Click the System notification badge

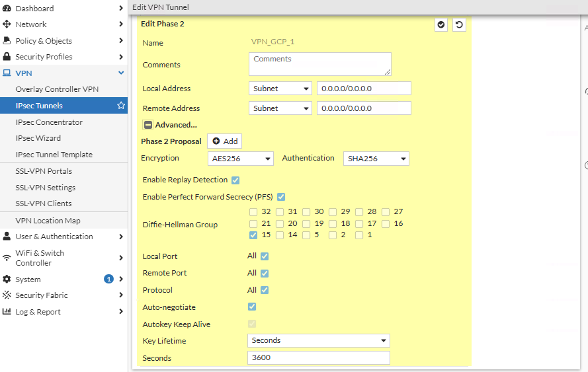pyautogui.click(x=108, y=279)
